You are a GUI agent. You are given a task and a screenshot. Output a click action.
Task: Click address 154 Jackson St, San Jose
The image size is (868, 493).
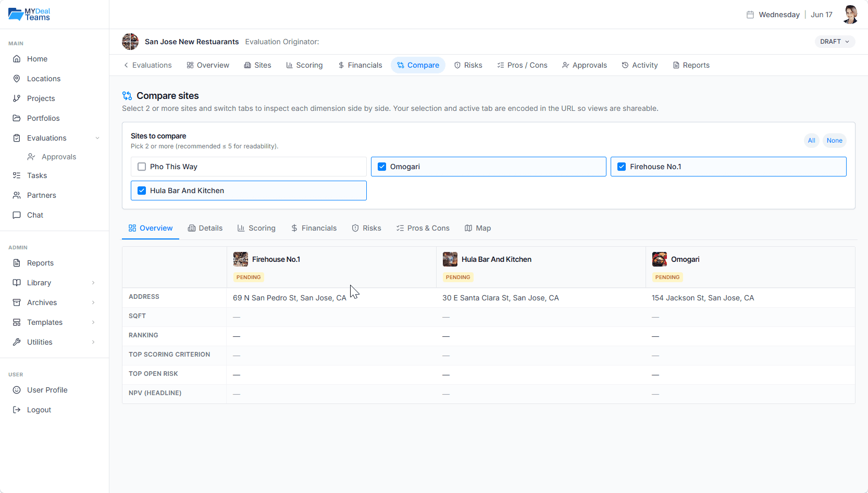pyautogui.click(x=703, y=298)
